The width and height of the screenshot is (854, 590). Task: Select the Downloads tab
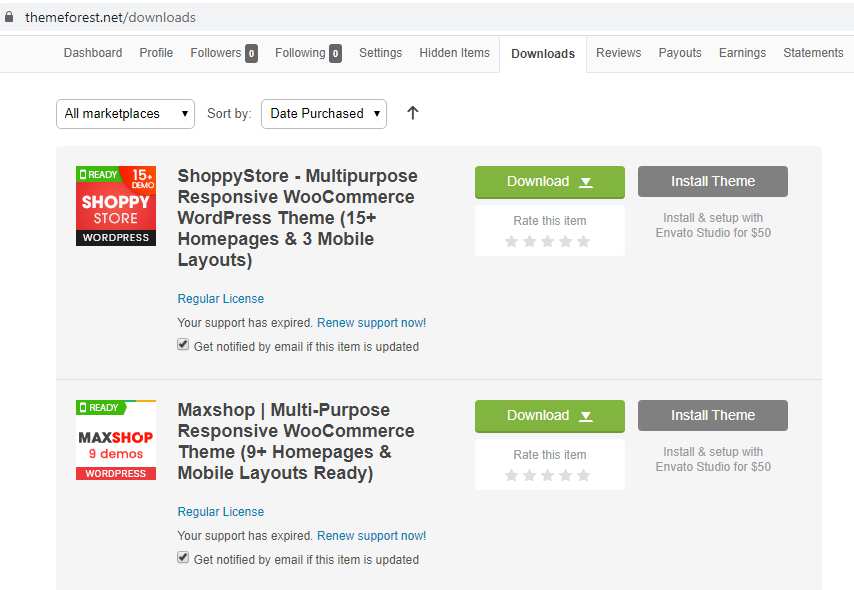click(x=543, y=54)
